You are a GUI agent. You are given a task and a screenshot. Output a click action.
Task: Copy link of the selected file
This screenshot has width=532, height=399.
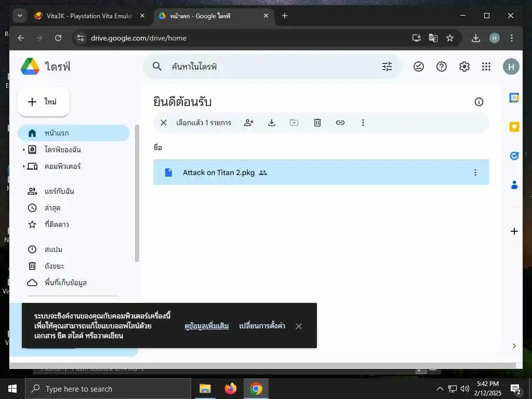coord(340,123)
